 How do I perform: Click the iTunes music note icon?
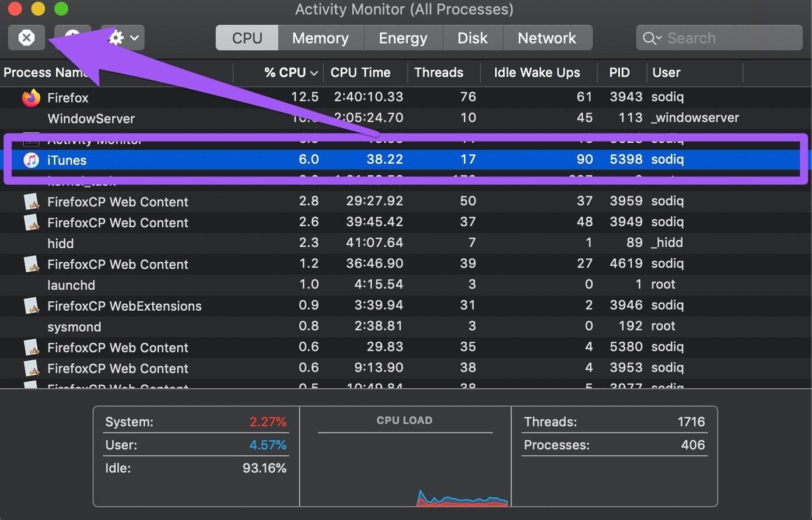(x=31, y=160)
